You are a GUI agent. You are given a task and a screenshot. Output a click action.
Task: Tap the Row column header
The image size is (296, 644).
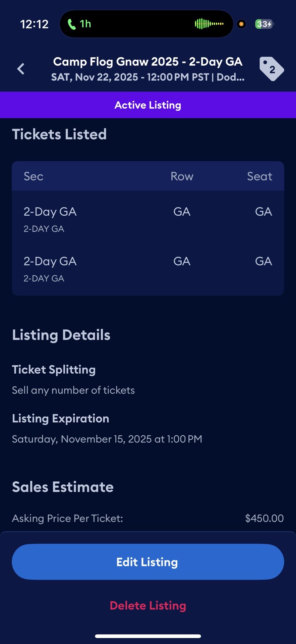[x=182, y=176]
